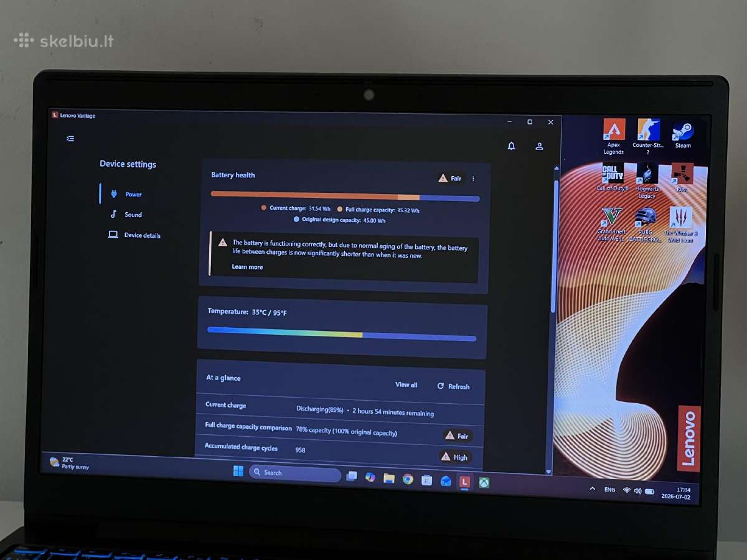Screen dimensions: 747x560
Task: Expand the system tray hidden icons chevron
Action: [x=592, y=489]
